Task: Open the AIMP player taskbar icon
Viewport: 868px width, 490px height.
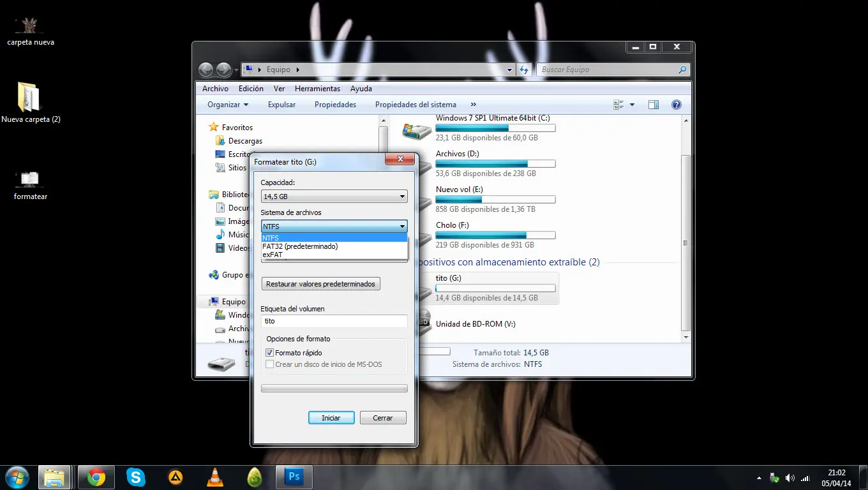Action: pos(176,477)
